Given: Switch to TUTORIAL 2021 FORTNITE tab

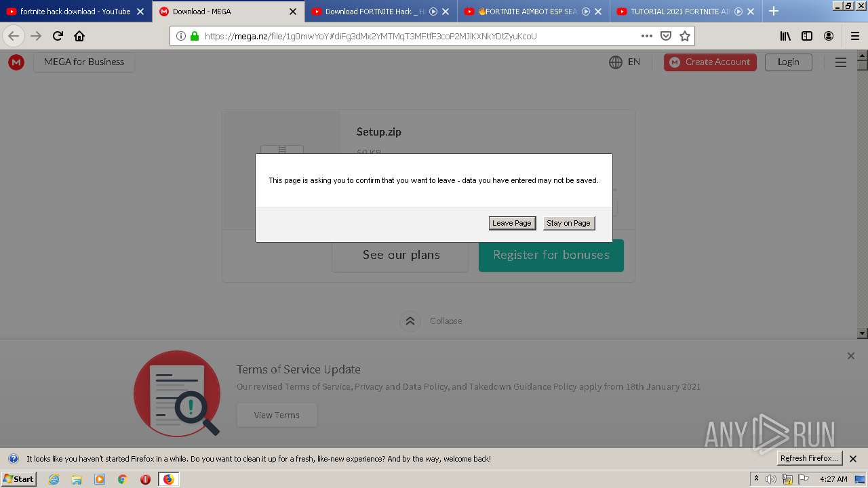Looking at the screenshot, I should [686, 12].
